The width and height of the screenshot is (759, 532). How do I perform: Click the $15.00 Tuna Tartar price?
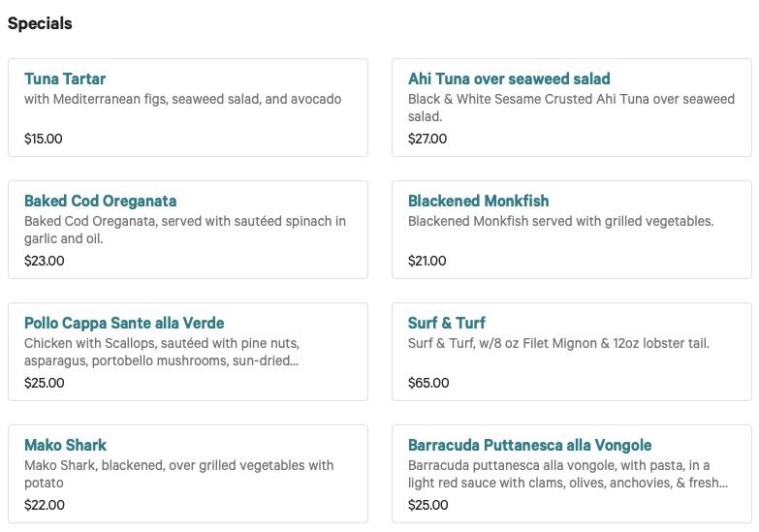click(x=44, y=139)
